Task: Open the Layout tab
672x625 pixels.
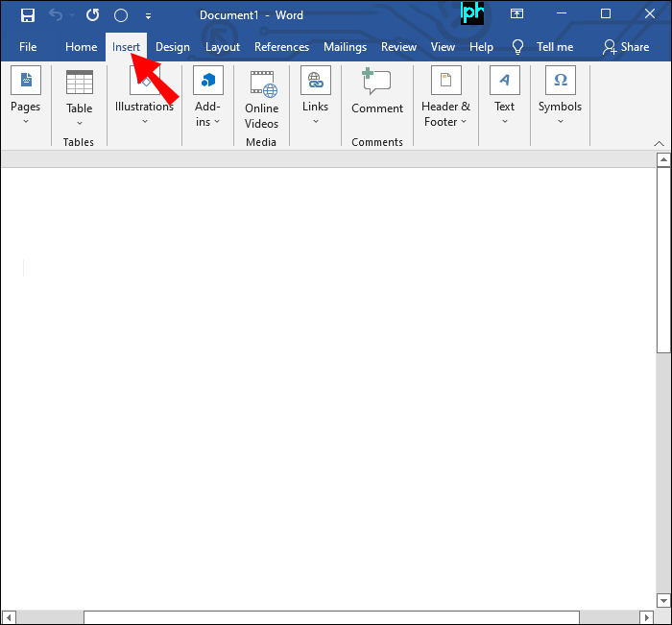Action: (223, 47)
